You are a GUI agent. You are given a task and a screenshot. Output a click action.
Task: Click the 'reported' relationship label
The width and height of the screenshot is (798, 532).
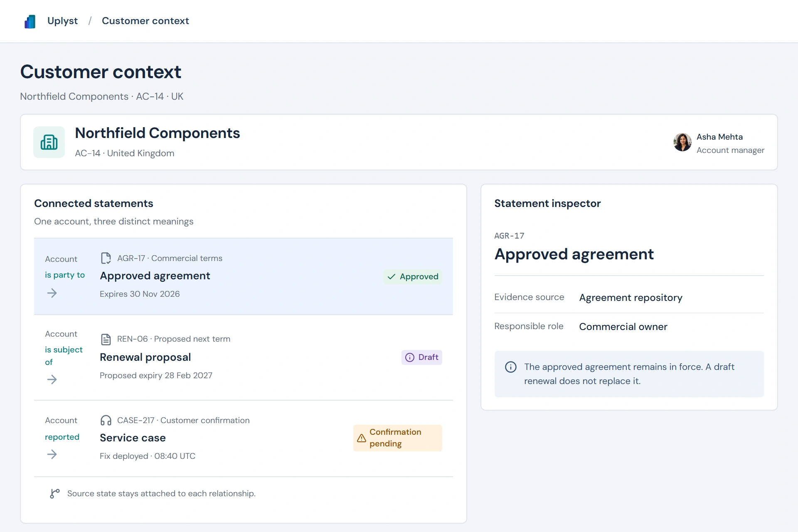[62, 437]
